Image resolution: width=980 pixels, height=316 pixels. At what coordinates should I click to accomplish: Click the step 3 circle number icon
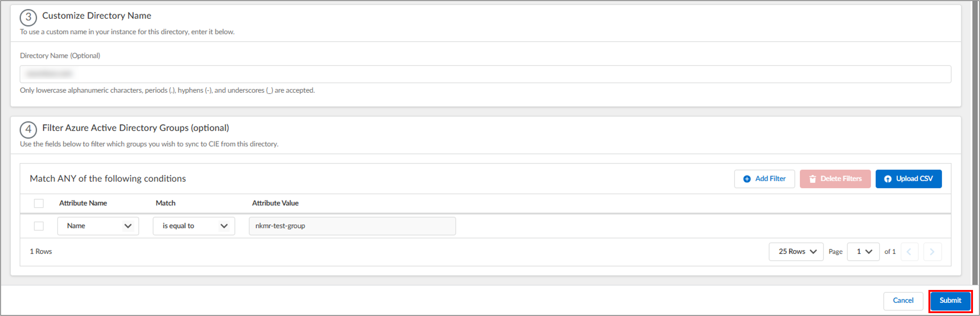coord(28,17)
